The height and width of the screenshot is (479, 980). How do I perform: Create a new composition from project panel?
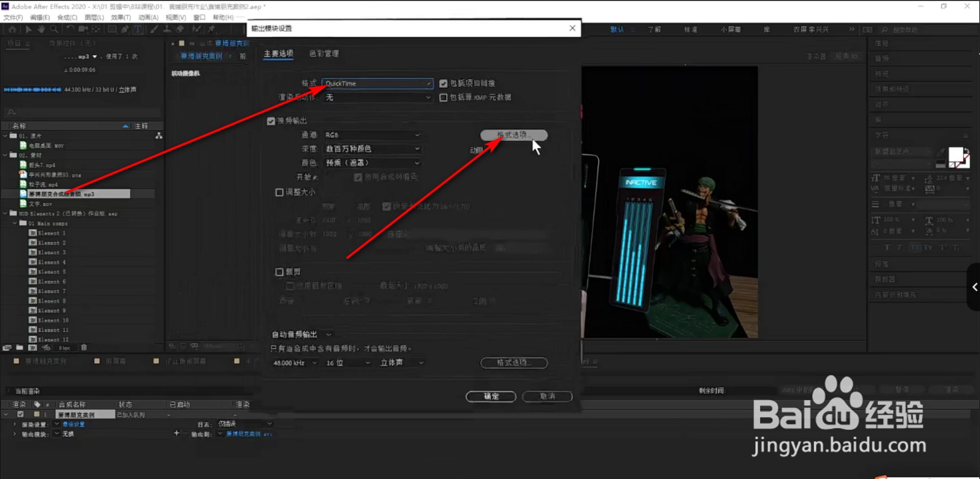(32, 347)
